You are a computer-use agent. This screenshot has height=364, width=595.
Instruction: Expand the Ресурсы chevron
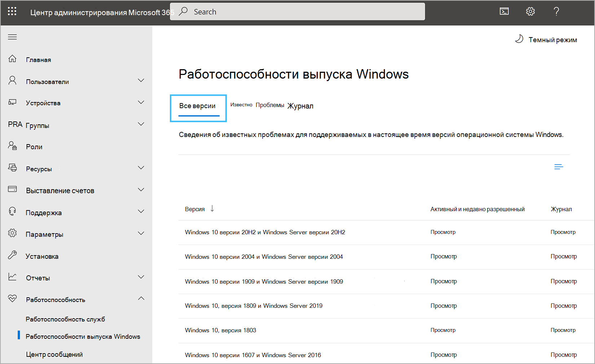coord(141,168)
